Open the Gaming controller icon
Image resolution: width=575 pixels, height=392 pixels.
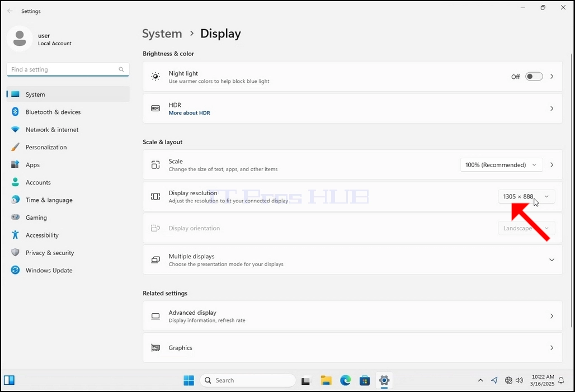click(x=15, y=218)
